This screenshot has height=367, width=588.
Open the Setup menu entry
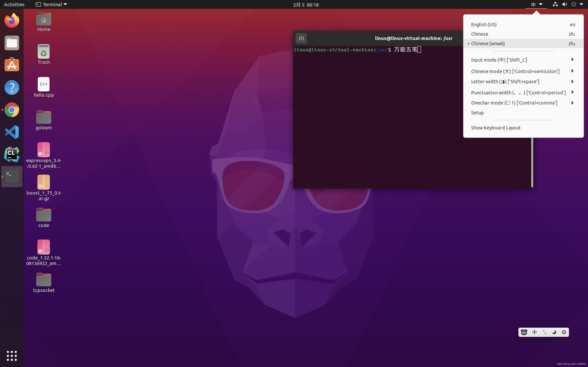pyautogui.click(x=477, y=113)
